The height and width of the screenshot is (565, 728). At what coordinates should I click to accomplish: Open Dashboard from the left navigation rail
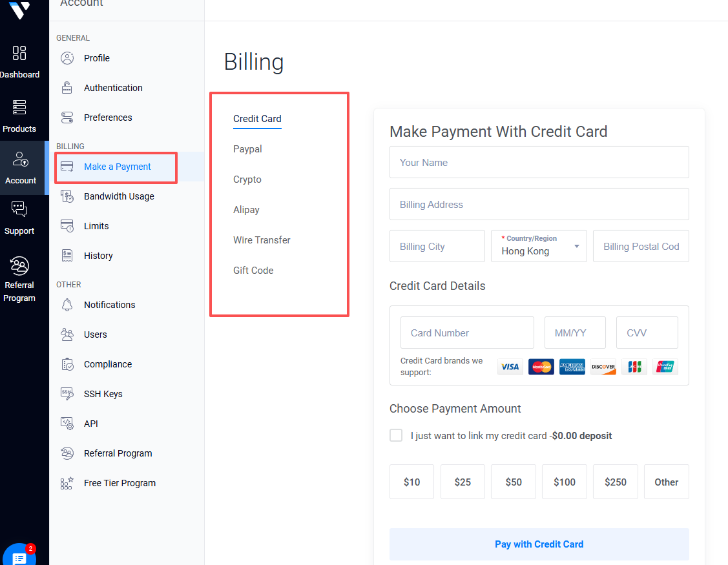coord(19,62)
